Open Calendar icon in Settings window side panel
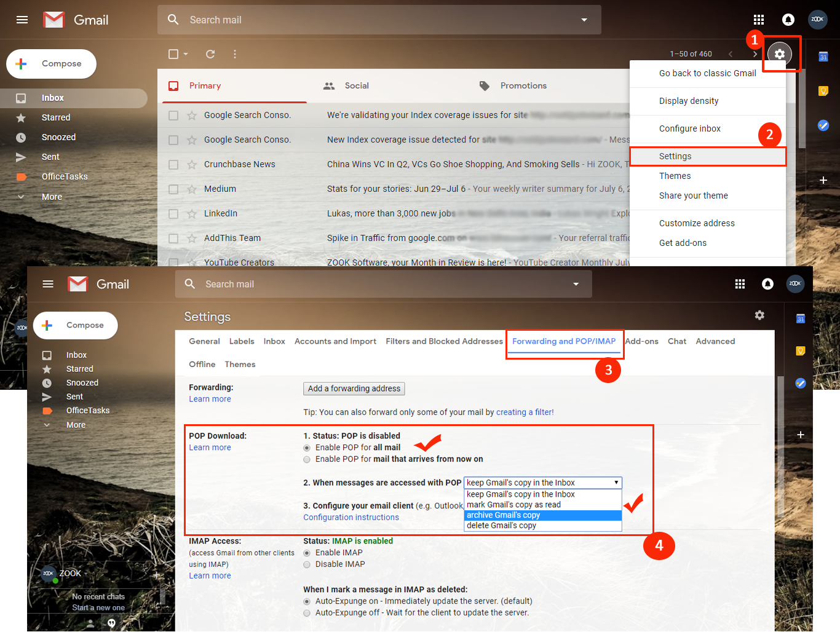The width and height of the screenshot is (840, 632). pos(801,318)
